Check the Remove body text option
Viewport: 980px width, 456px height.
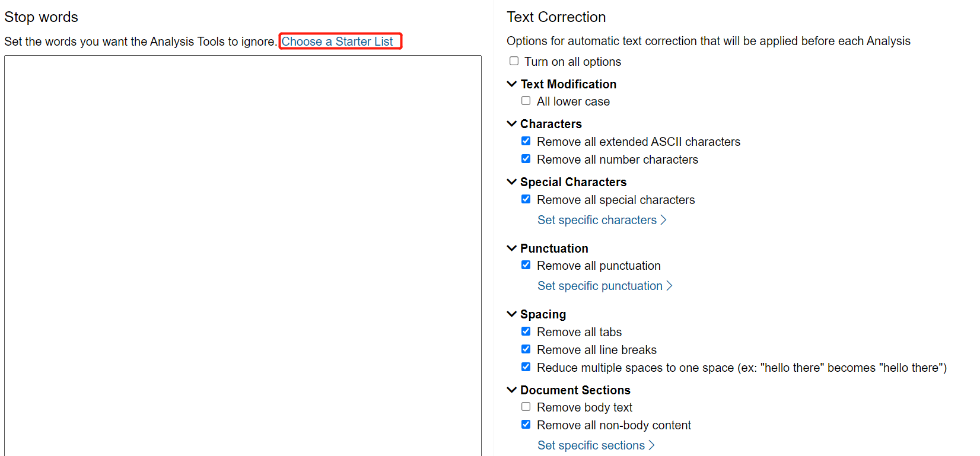[526, 407]
